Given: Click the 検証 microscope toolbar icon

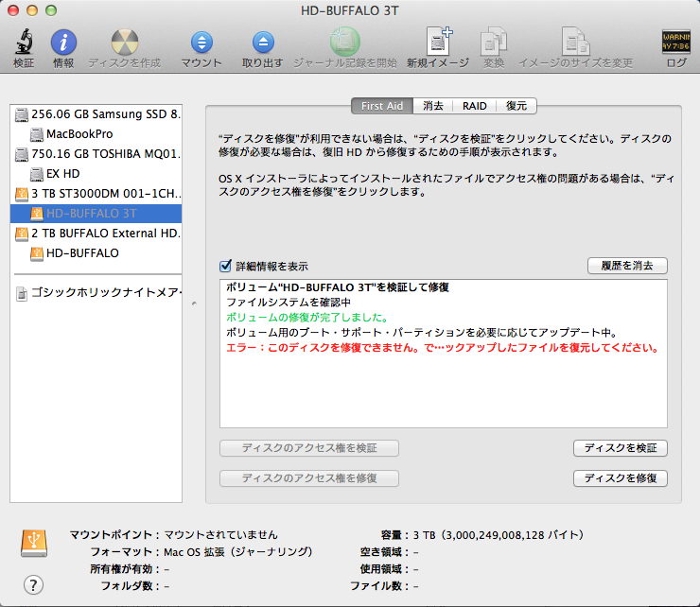Looking at the screenshot, I should tap(24, 42).
